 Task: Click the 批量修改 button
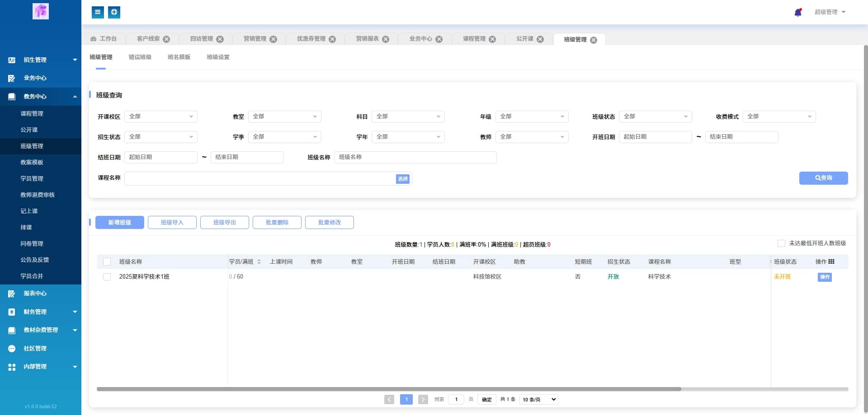point(330,223)
